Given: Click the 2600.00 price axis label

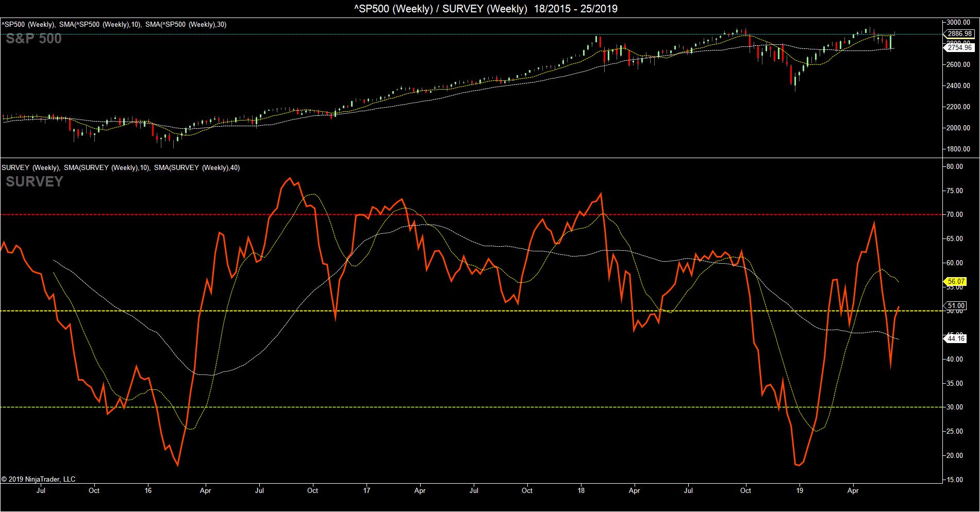Looking at the screenshot, I should click(959, 65).
